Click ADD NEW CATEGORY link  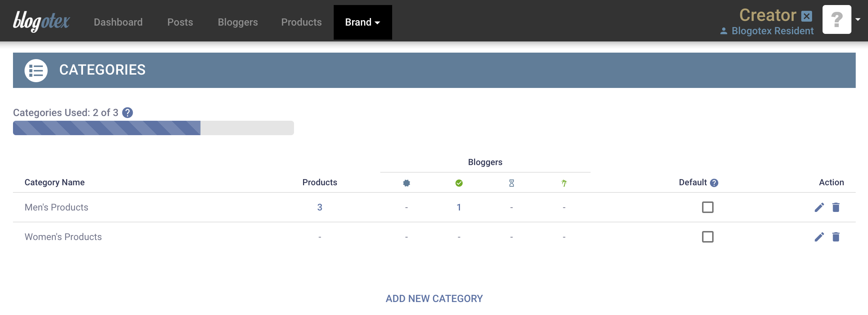point(434,298)
